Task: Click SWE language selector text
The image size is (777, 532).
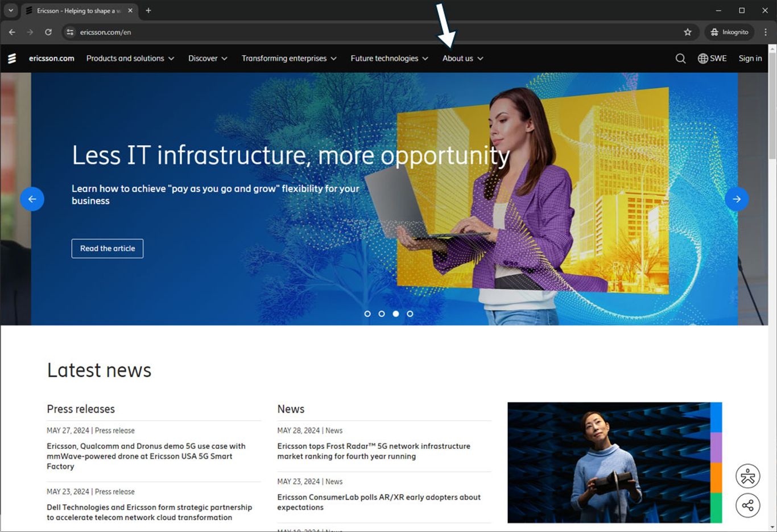Action: (718, 58)
